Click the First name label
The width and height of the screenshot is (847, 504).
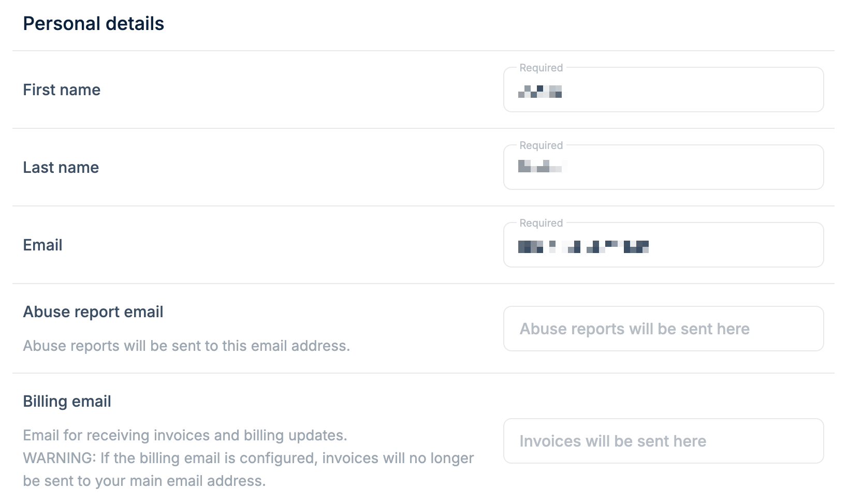tap(61, 90)
